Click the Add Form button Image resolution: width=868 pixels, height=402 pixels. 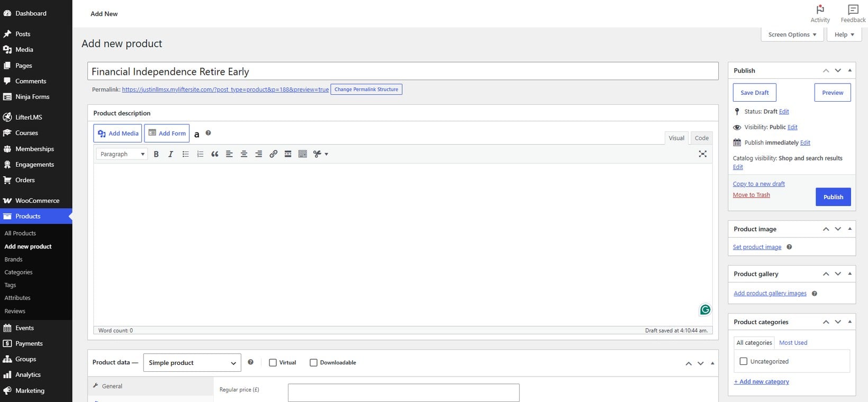point(167,133)
